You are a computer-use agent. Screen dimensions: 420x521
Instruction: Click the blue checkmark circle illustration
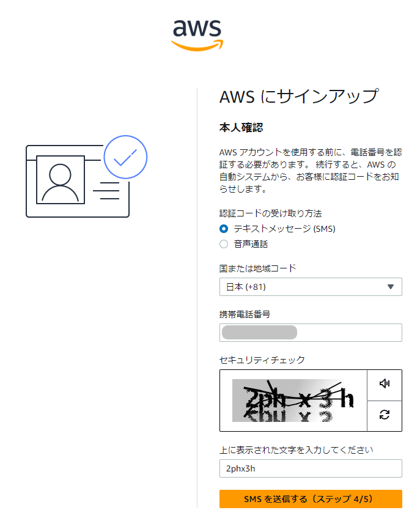click(x=125, y=157)
